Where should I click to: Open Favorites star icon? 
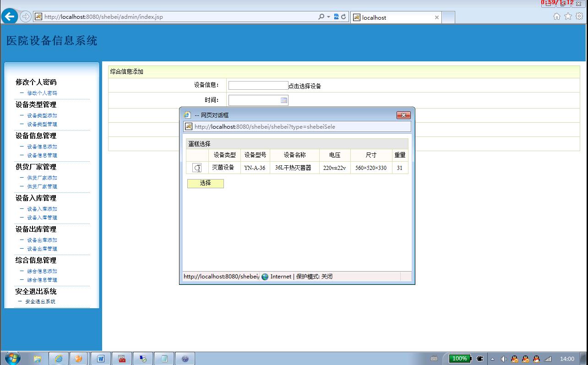568,16
